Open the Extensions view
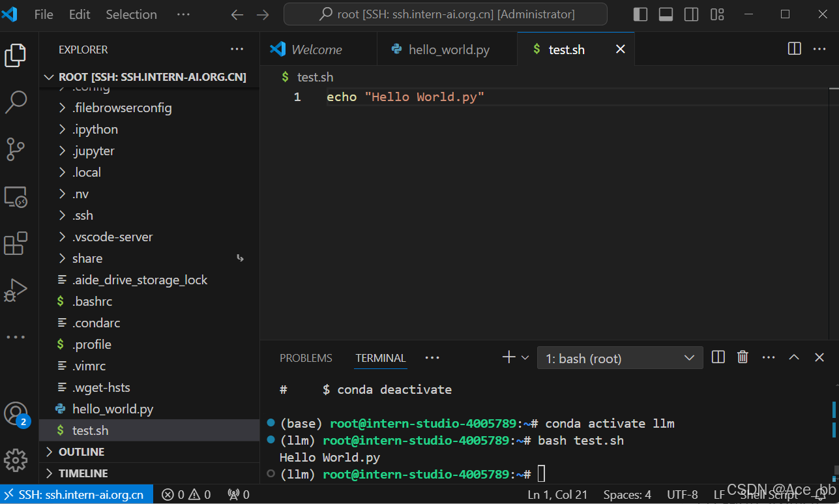 coord(16,243)
